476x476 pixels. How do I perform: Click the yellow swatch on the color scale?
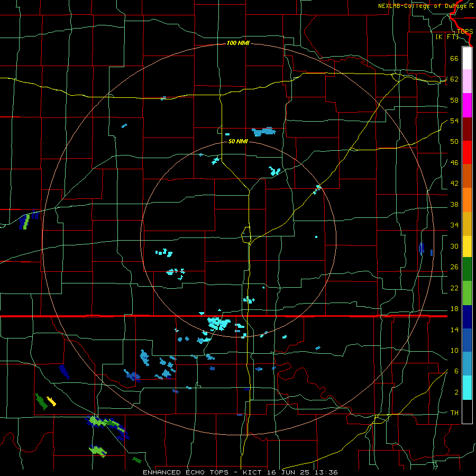point(467,246)
